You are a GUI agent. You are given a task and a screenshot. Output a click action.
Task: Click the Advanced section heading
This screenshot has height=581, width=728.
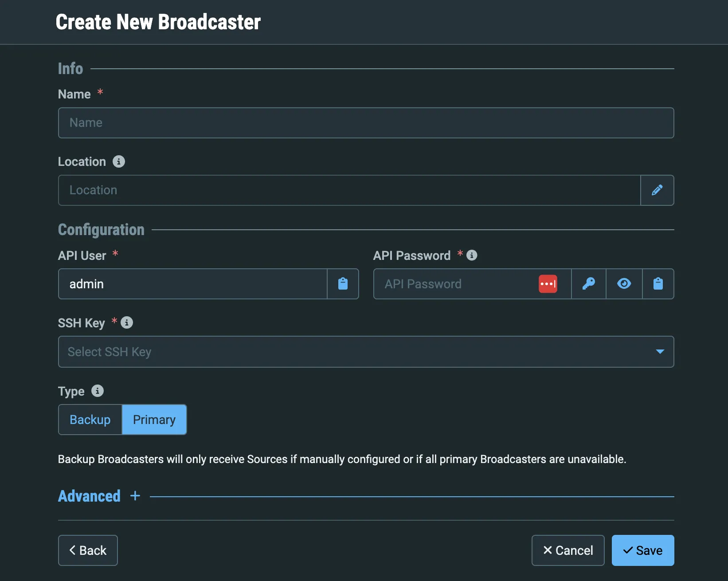(x=89, y=496)
